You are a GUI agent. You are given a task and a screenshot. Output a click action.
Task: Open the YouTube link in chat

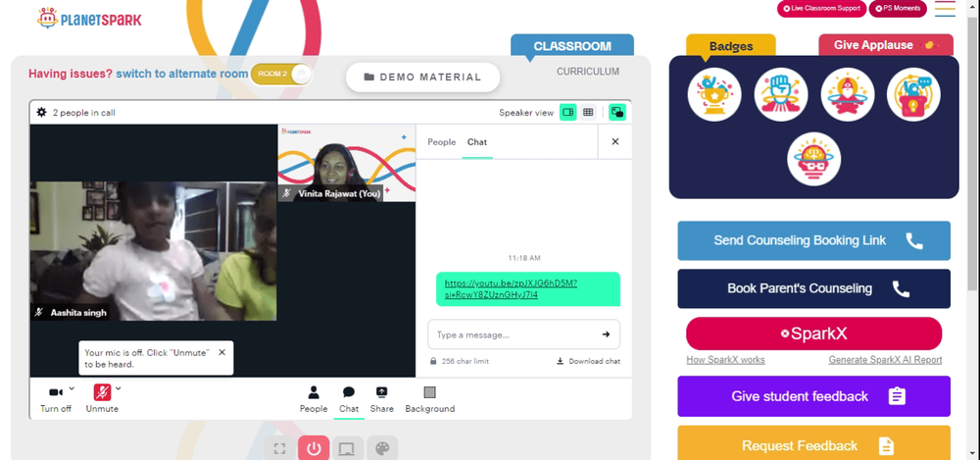pyautogui.click(x=511, y=288)
